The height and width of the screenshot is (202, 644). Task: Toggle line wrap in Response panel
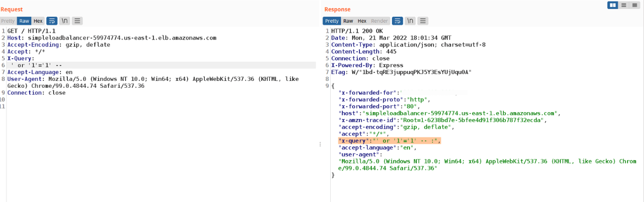pyautogui.click(x=397, y=21)
